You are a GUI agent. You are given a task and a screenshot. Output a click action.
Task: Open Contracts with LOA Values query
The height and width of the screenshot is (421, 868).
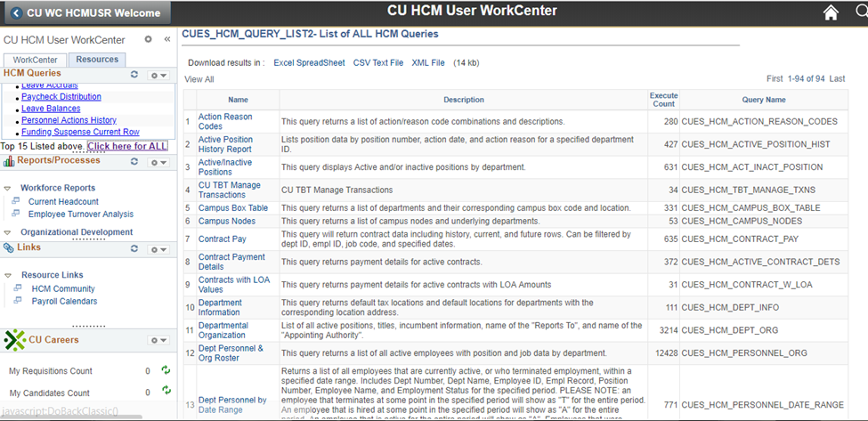(234, 284)
